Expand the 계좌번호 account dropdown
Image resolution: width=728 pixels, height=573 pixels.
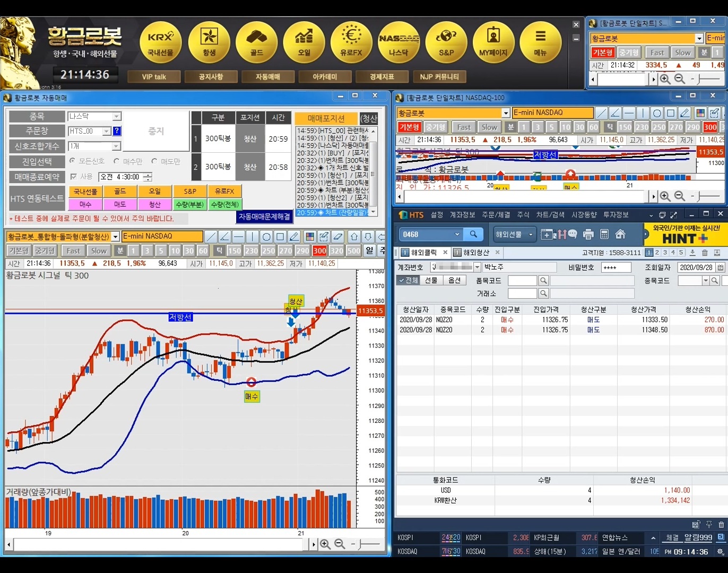477,267
